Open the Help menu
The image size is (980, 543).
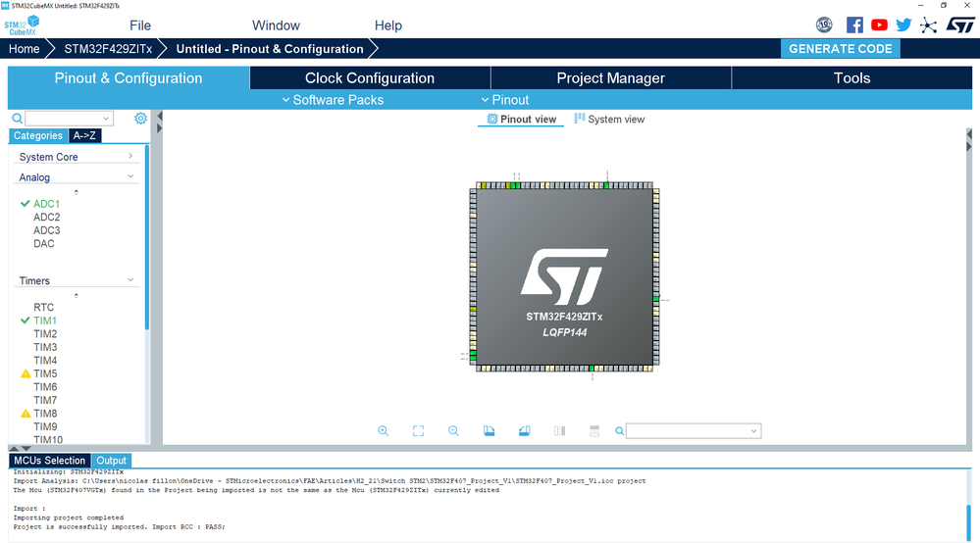(388, 25)
